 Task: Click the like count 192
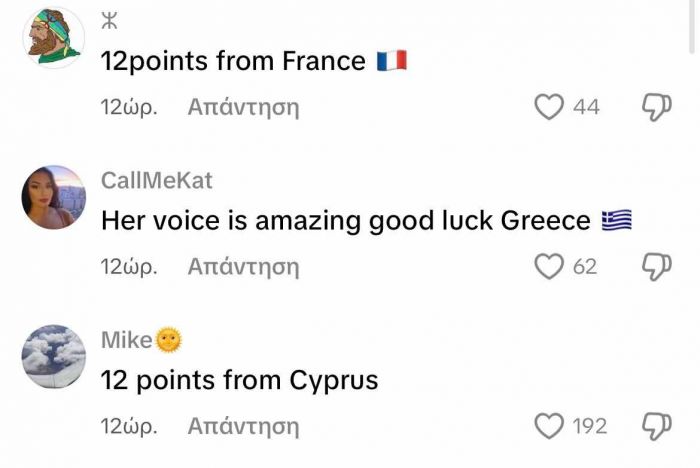589,426
